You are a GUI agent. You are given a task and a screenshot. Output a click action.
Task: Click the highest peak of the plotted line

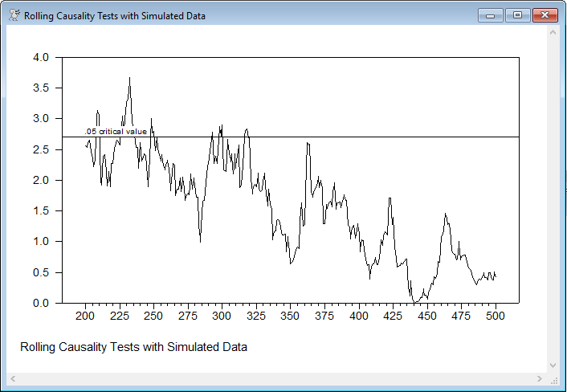[129, 78]
